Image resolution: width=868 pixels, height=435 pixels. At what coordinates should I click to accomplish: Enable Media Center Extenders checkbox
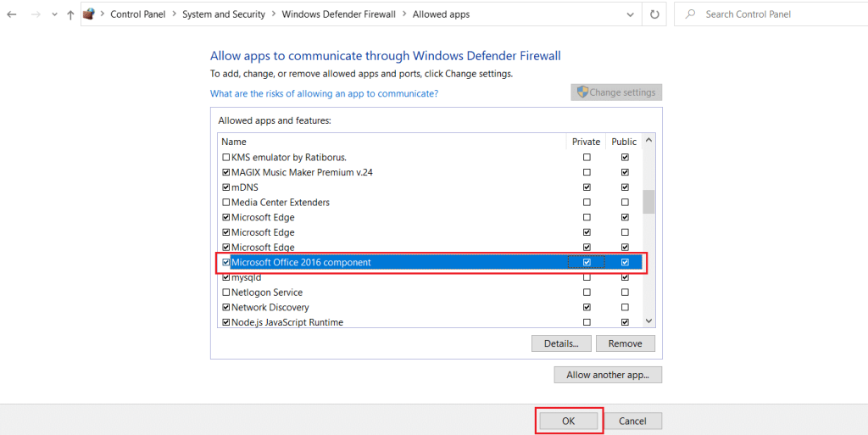225,203
